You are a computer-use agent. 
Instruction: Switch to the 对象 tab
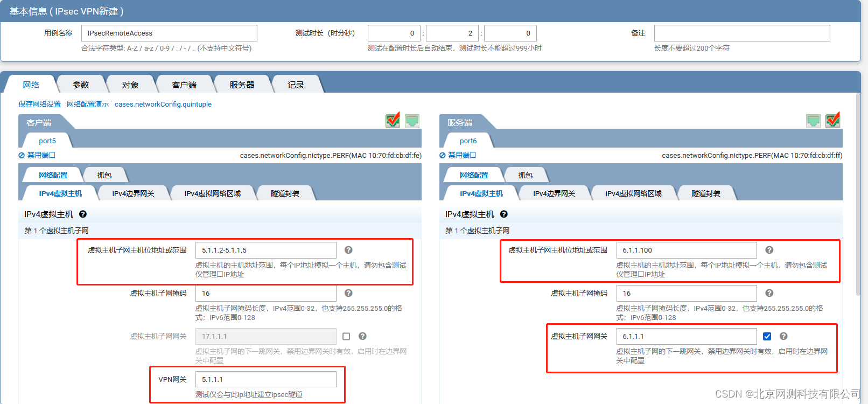(130, 85)
